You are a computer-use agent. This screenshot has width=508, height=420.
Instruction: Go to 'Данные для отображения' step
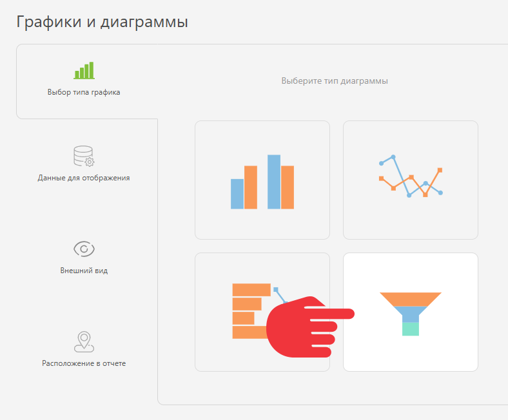pyautogui.click(x=84, y=178)
